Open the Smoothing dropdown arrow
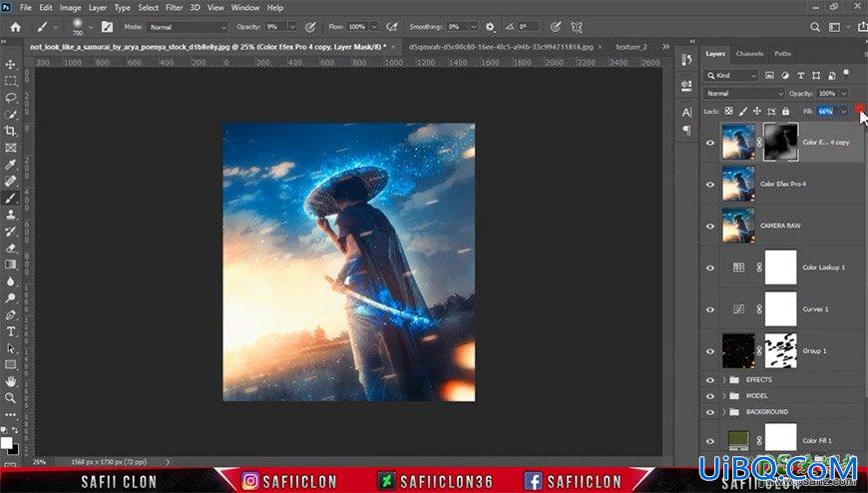The width and height of the screenshot is (868, 493). coord(473,27)
